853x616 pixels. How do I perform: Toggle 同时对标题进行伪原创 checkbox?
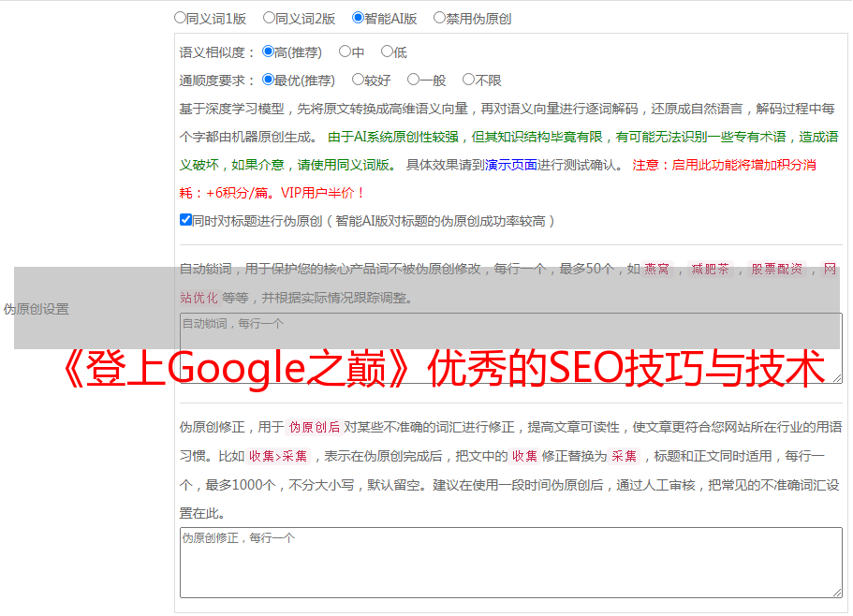185,220
